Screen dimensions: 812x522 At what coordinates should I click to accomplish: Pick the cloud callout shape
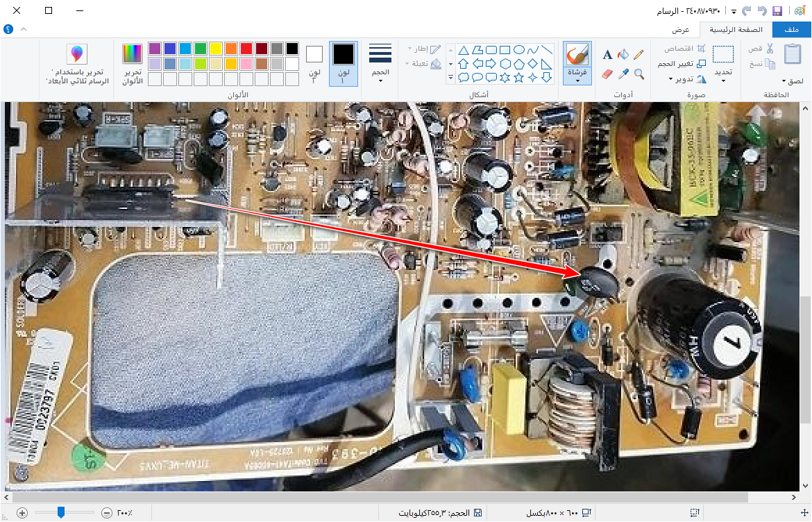[464, 77]
